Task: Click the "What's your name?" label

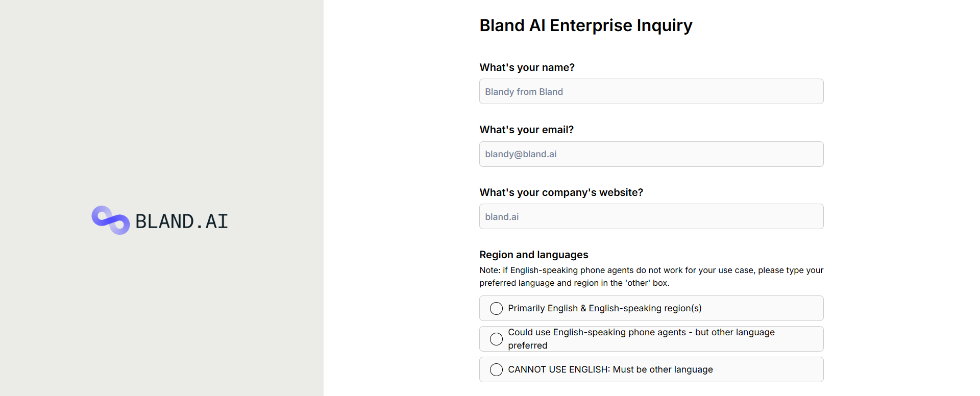Action: [x=527, y=67]
